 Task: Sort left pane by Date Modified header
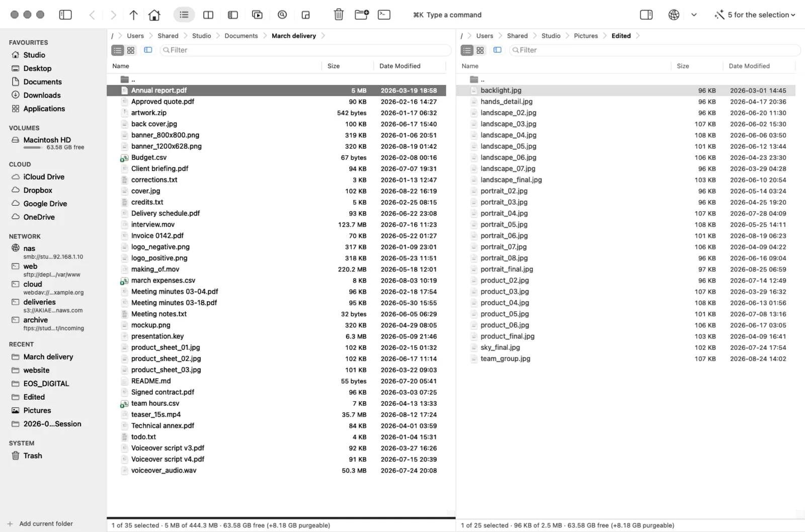(x=400, y=66)
